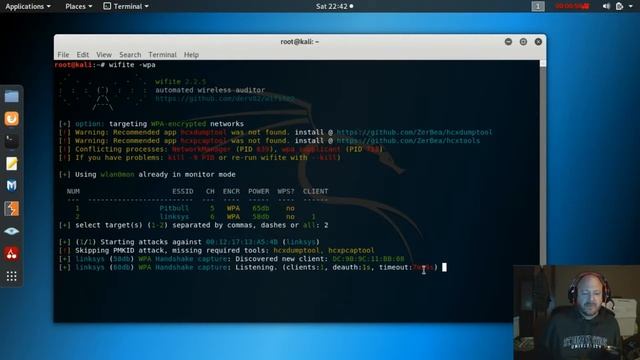Viewport: 640px width, 360px height.
Task: Launch the red Cherrytree icon in the dock
Action: (x=11, y=254)
